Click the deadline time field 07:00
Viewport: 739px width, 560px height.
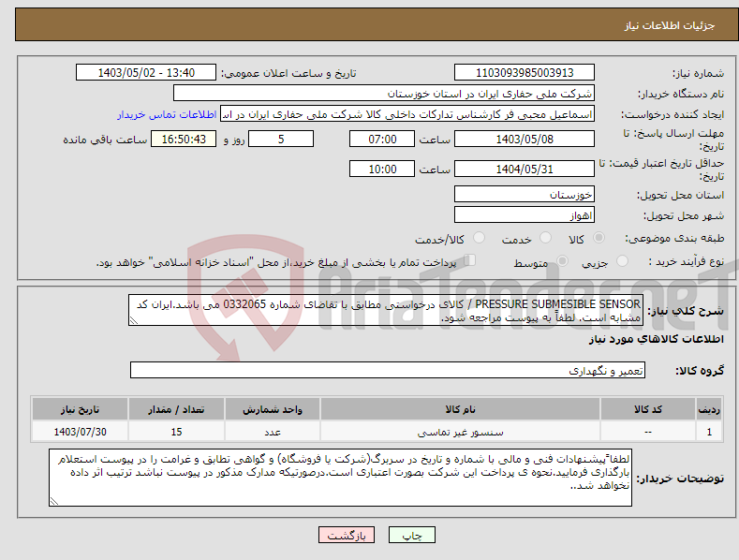pyautogui.click(x=382, y=139)
